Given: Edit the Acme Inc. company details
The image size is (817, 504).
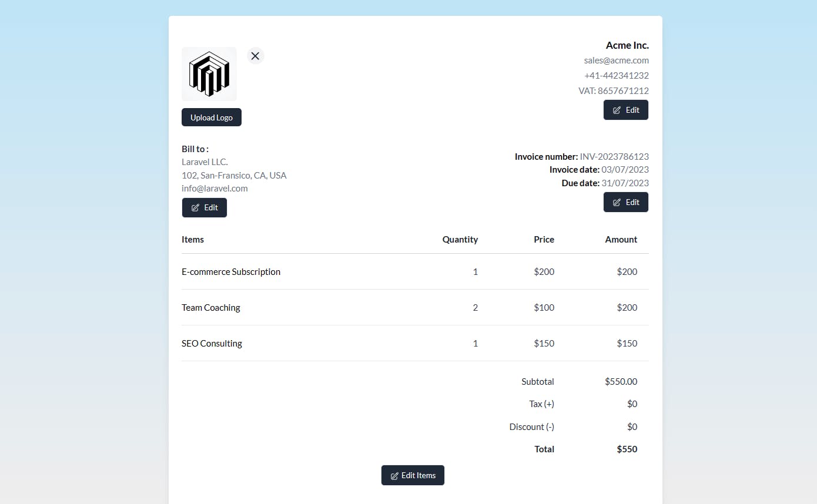Looking at the screenshot, I should [x=625, y=110].
